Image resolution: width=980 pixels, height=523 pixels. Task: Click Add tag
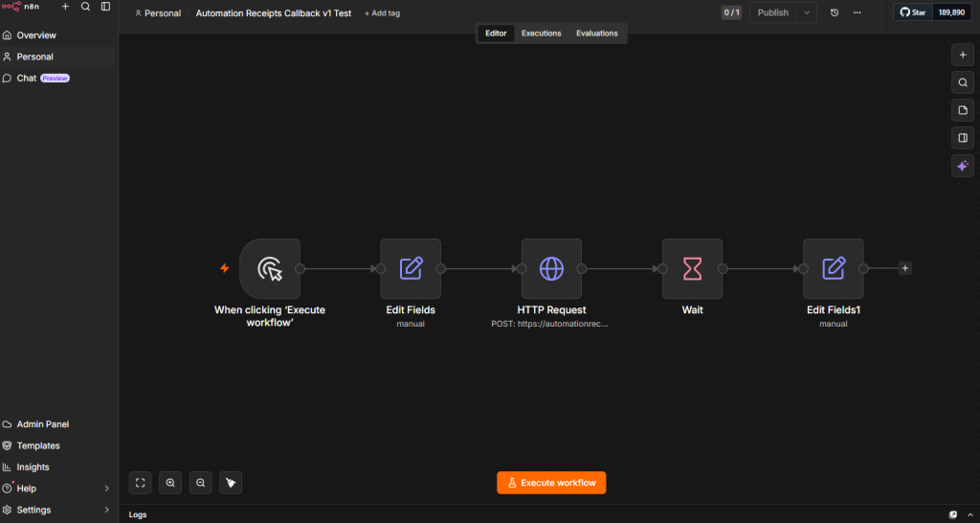click(383, 13)
